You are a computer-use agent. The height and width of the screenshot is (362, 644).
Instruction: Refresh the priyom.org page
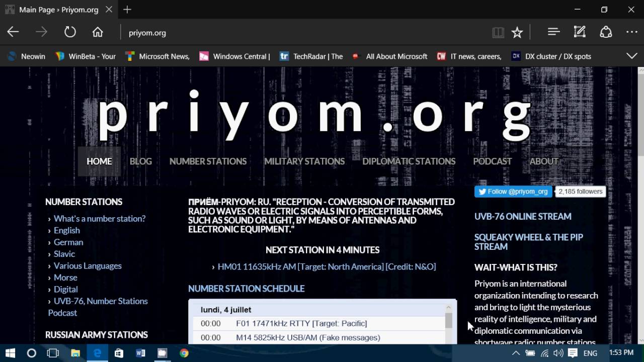point(70,32)
